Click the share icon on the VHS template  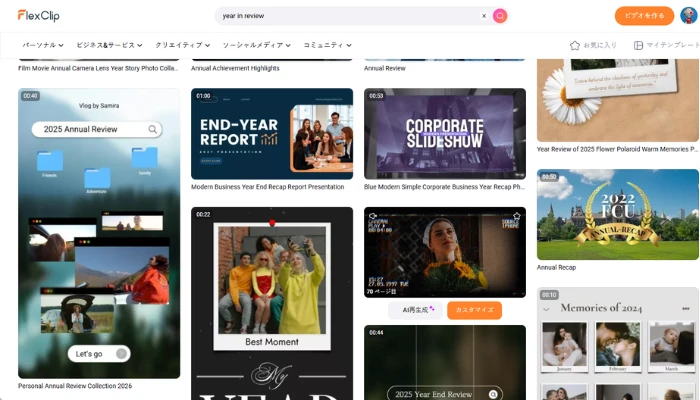coord(373,216)
